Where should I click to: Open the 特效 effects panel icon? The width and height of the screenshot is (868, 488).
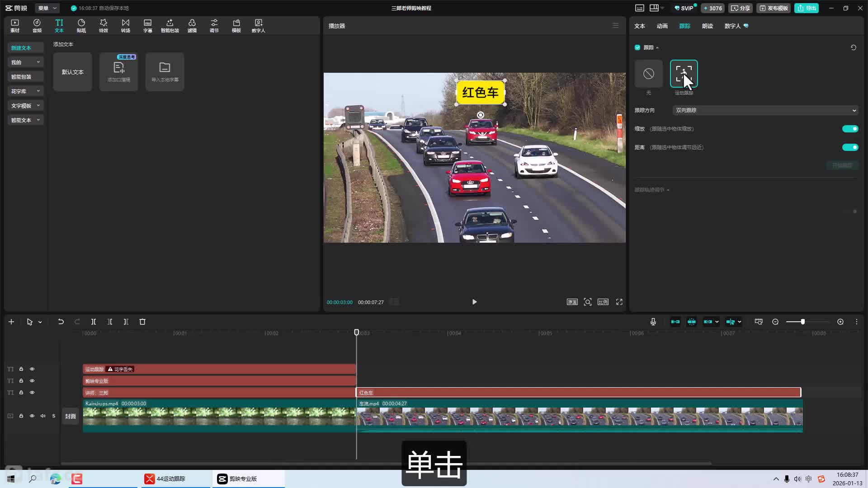(103, 26)
